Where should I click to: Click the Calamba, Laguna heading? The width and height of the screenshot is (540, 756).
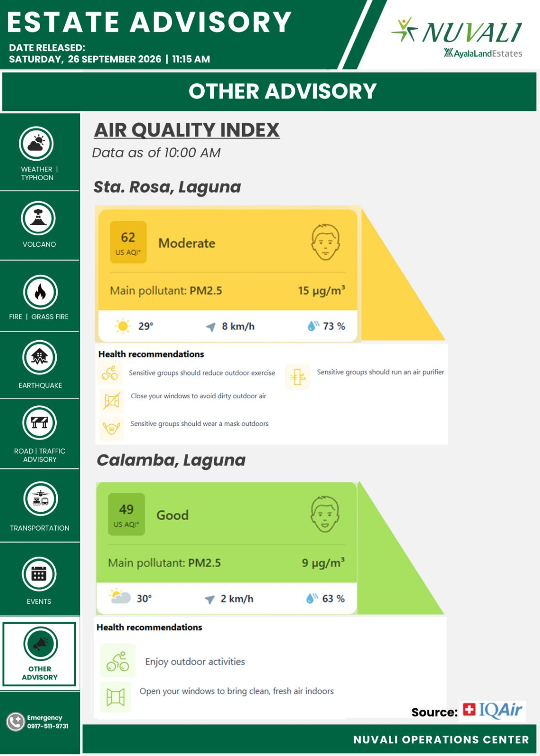pos(171,460)
